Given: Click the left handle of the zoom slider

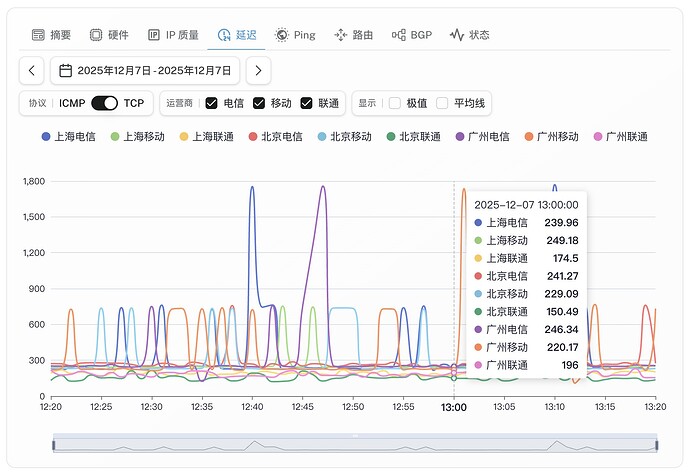Looking at the screenshot, I should pos(54,445).
